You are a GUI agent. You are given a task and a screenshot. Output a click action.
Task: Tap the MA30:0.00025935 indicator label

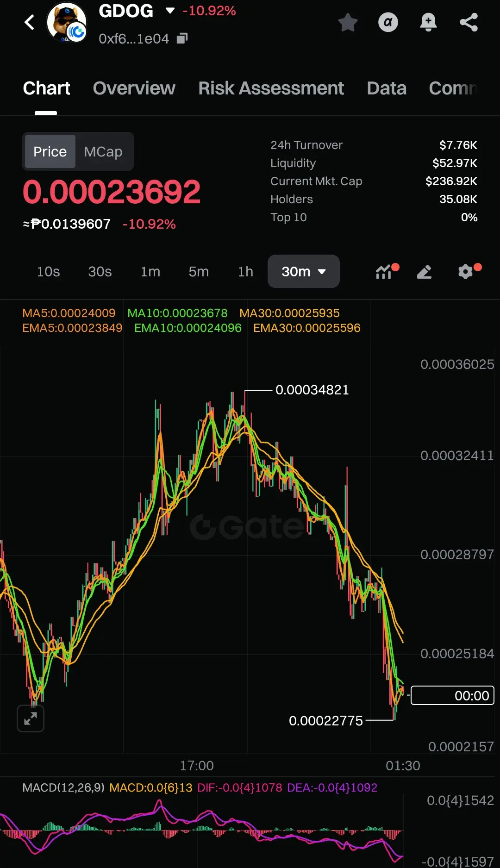(x=289, y=313)
